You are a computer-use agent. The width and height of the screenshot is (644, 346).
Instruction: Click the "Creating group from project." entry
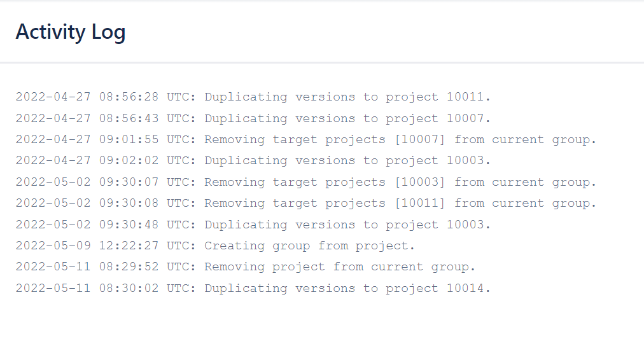click(x=309, y=246)
